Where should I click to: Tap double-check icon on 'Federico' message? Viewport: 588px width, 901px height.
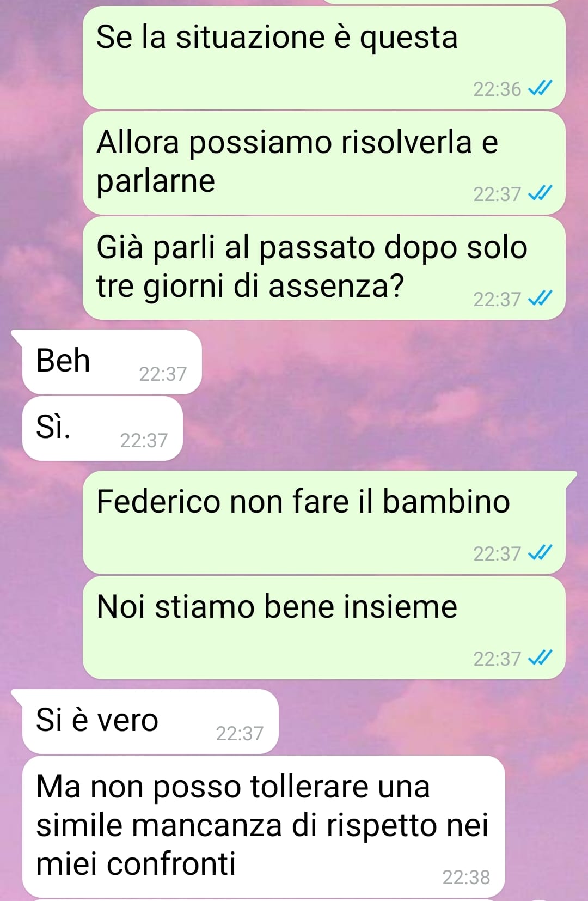(x=541, y=552)
